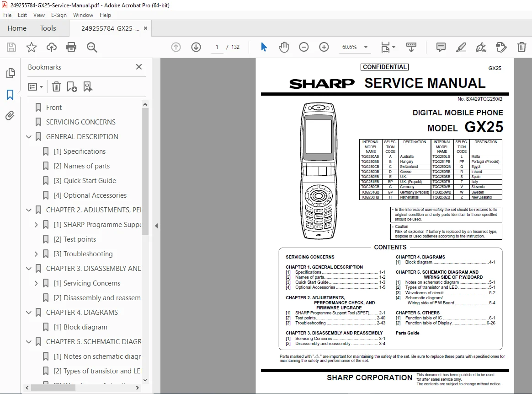Click the upload to cloud icon
Image resolution: width=532 pixels, height=394 pixels.
tap(52, 47)
